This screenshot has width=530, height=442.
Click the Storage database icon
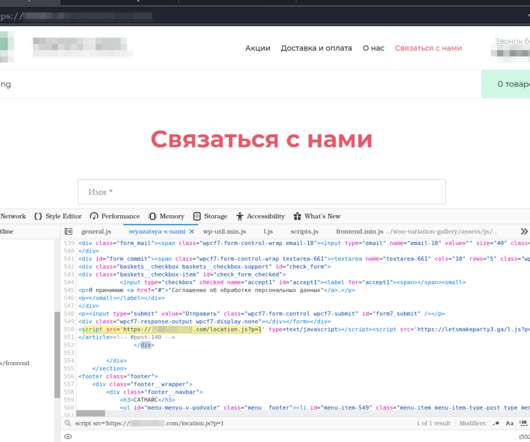[x=197, y=216]
